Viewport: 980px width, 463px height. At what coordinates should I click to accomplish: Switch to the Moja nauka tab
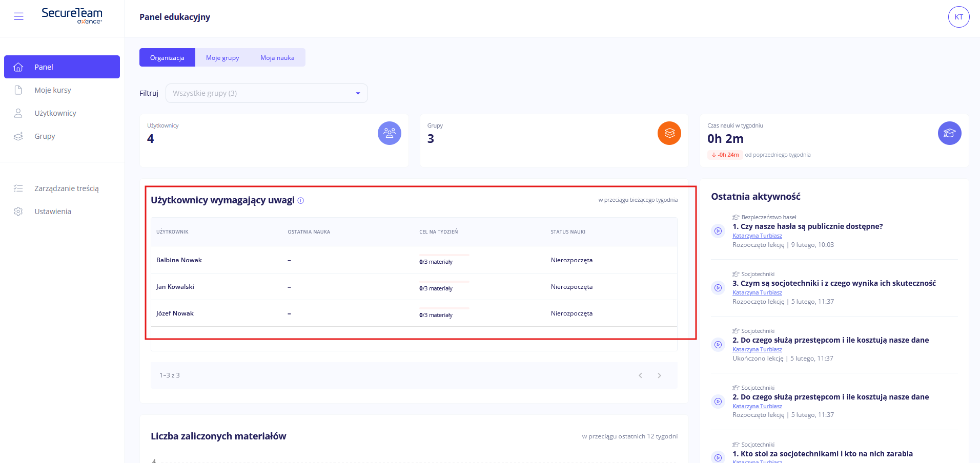277,58
